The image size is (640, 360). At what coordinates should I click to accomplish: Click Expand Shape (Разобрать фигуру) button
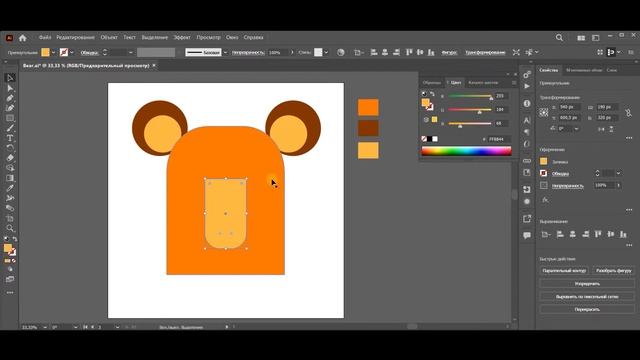tap(613, 271)
